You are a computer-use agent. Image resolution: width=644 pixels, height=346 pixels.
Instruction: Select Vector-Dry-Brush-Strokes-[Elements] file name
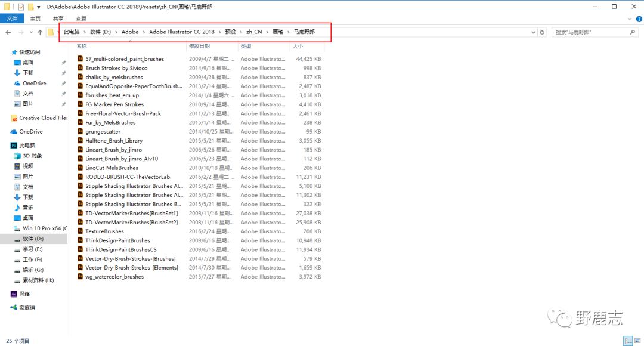pyautogui.click(x=132, y=267)
